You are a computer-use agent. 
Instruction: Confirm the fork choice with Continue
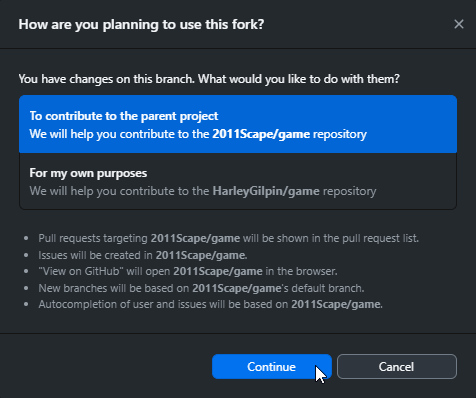coord(272,366)
